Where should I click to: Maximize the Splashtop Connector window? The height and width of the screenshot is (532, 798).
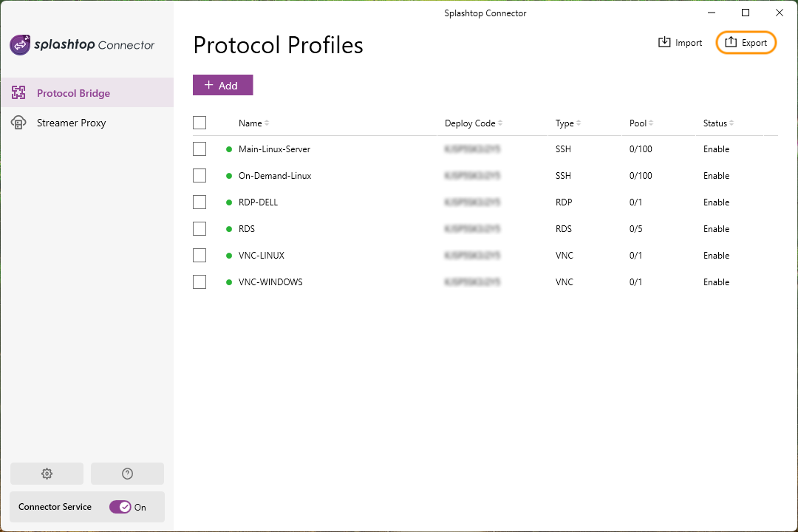pos(745,13)
